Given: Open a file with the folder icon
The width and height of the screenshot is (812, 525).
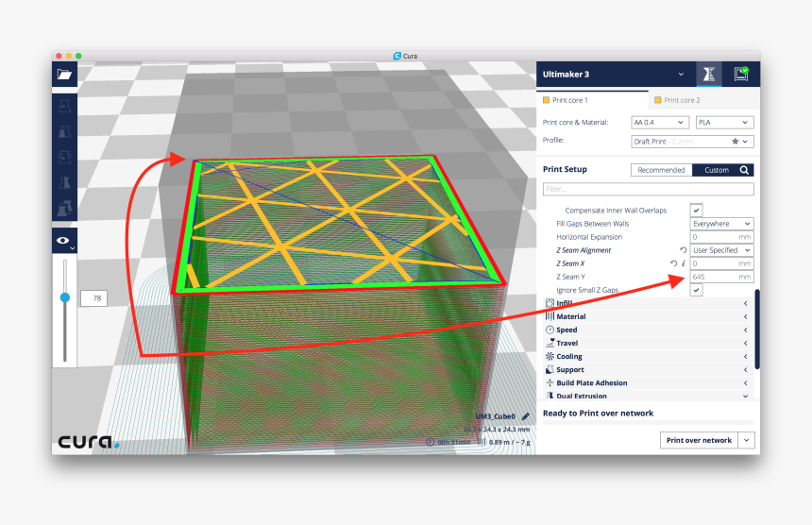Looking at the screenshot, I should tap(65, 75).
